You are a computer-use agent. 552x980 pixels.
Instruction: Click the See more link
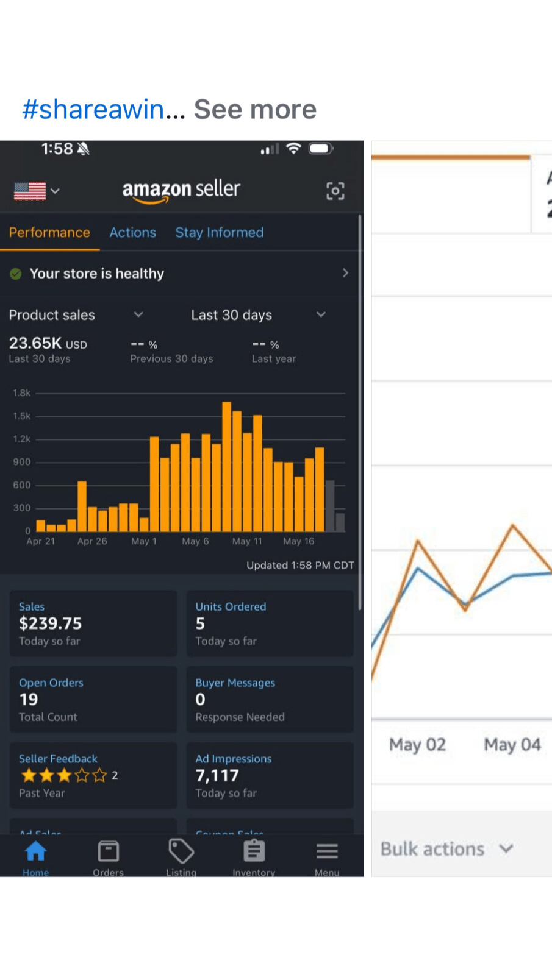click(255, 109)
